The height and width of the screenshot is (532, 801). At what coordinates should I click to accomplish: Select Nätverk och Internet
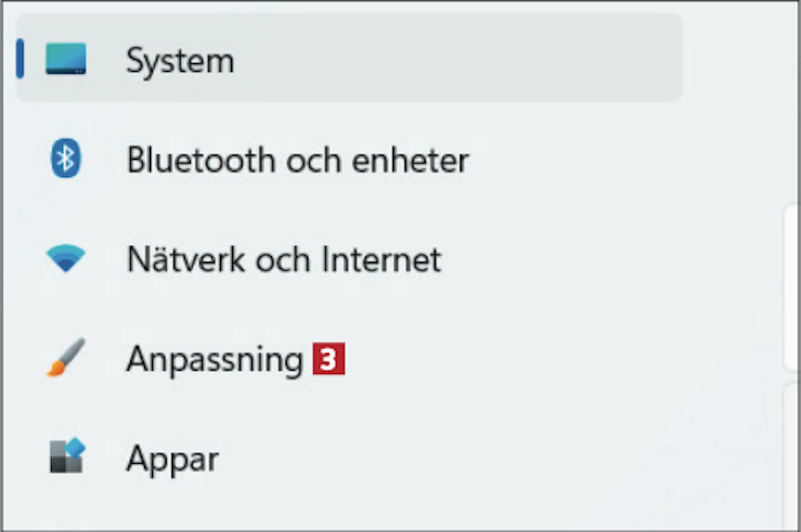[x=349, y=259]
